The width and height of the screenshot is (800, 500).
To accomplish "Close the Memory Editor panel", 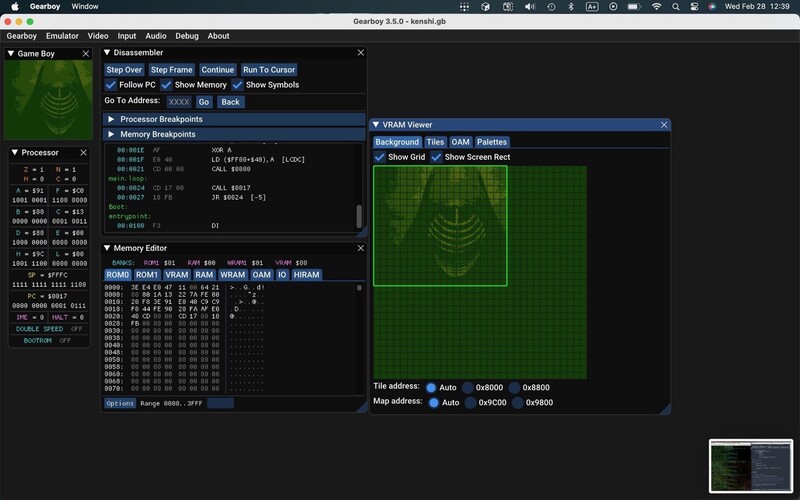I will click(361, 248).
